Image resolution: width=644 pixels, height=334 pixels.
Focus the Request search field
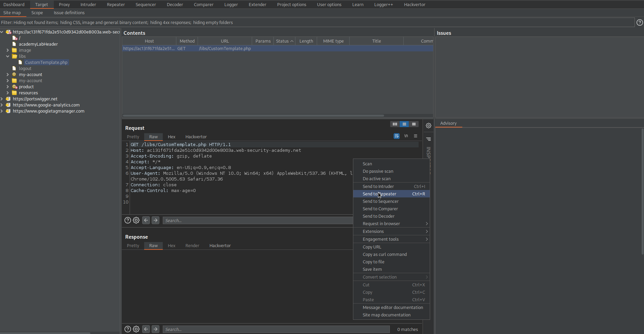258,220
